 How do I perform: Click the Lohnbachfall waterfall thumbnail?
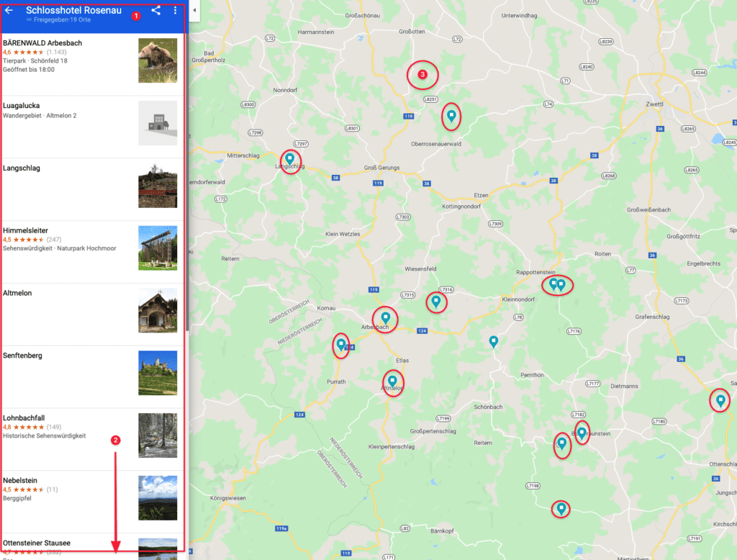coord(158,435)
